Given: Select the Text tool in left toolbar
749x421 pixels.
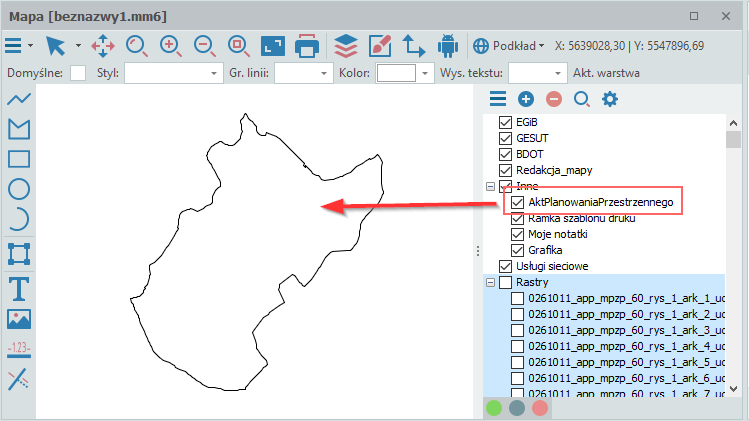Looking at the screenshot, I should click(19, 289).
